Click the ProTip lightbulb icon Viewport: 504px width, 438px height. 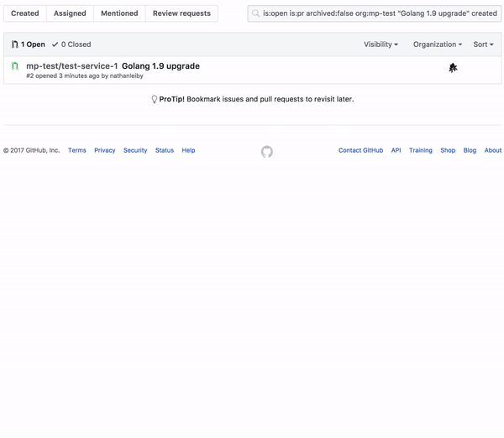pos(155,99)
